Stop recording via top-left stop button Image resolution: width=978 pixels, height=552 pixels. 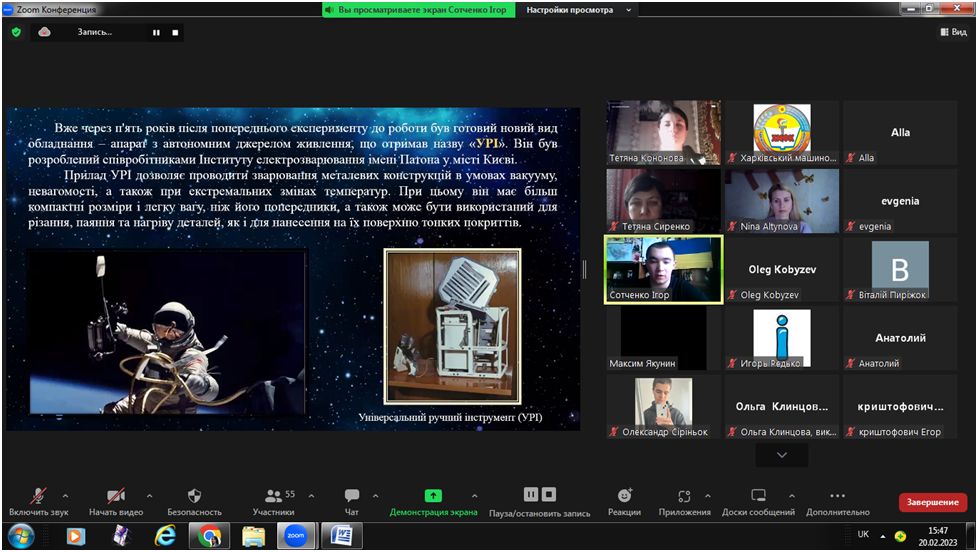coord(175,32)
